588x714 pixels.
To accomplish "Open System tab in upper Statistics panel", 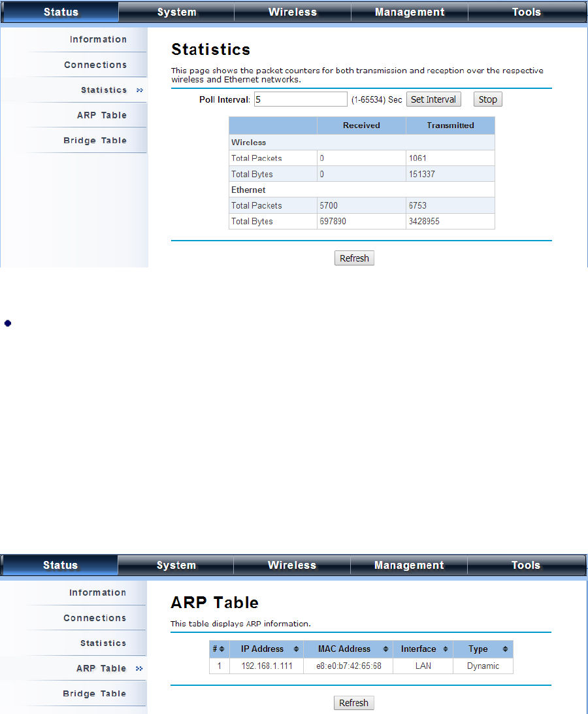I will pyautogui.click(x=176, y=12).
